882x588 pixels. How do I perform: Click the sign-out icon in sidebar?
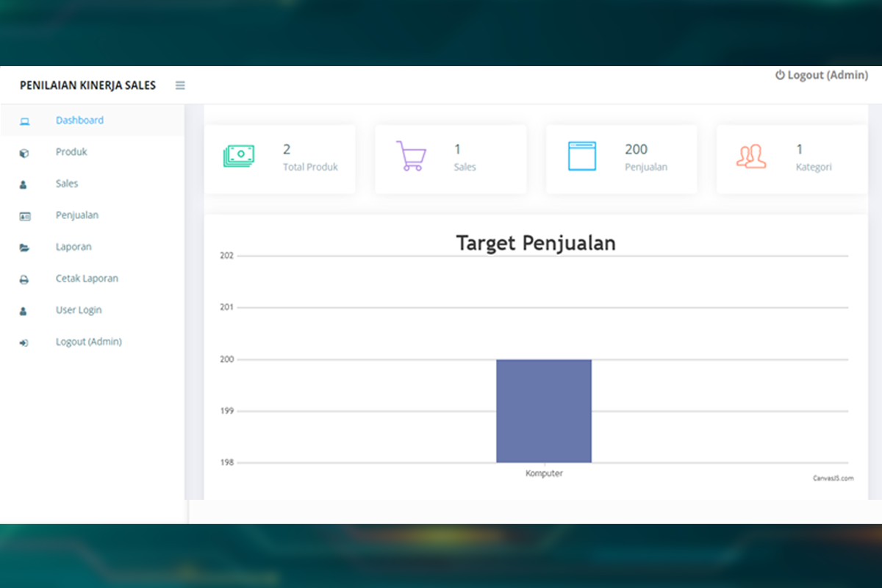pyautogui.click(x=24, y=343)
